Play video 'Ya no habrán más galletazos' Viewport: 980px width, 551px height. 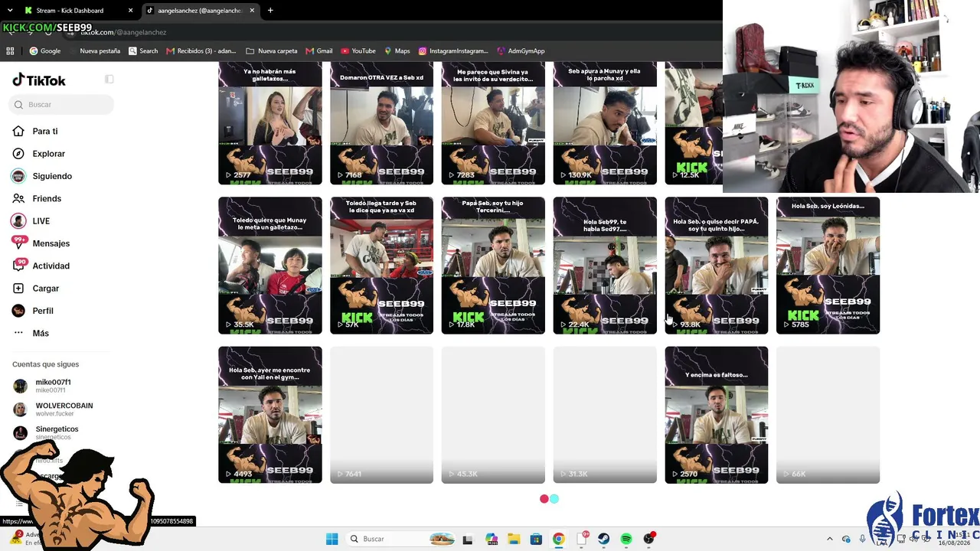(270, 122)
